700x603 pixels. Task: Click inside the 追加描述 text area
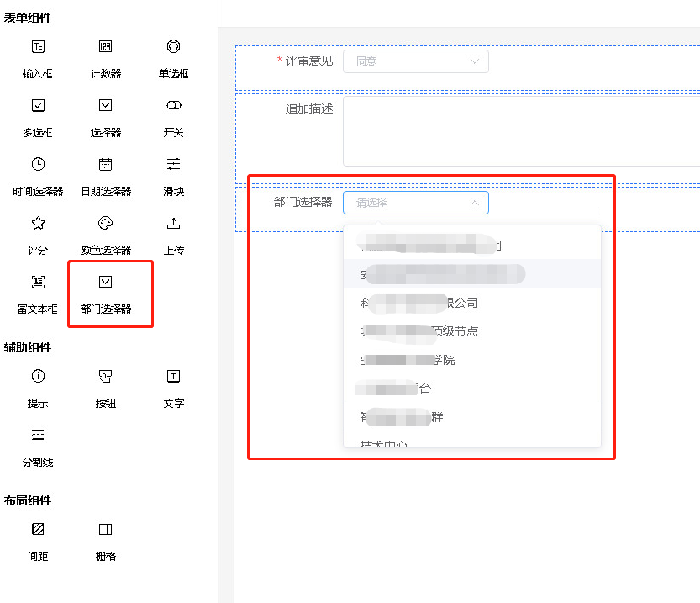click(x=504, y=126)
